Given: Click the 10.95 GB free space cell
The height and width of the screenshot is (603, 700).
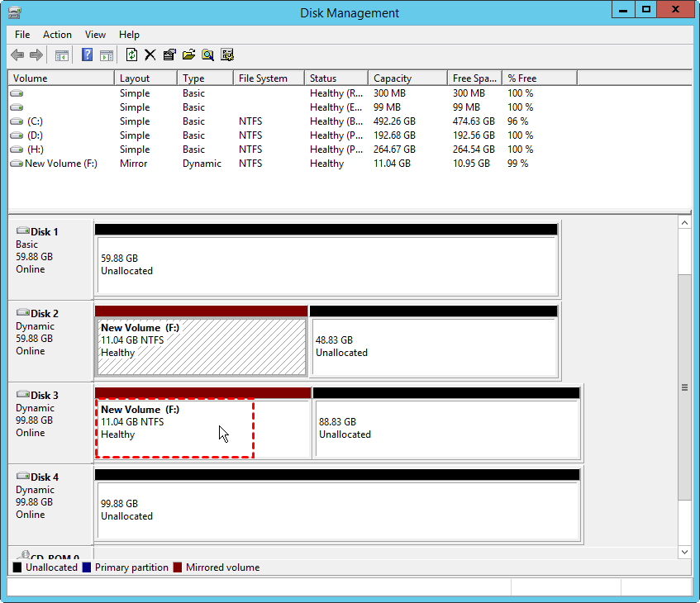Looking at the screenshot, I should click(471, 164).
